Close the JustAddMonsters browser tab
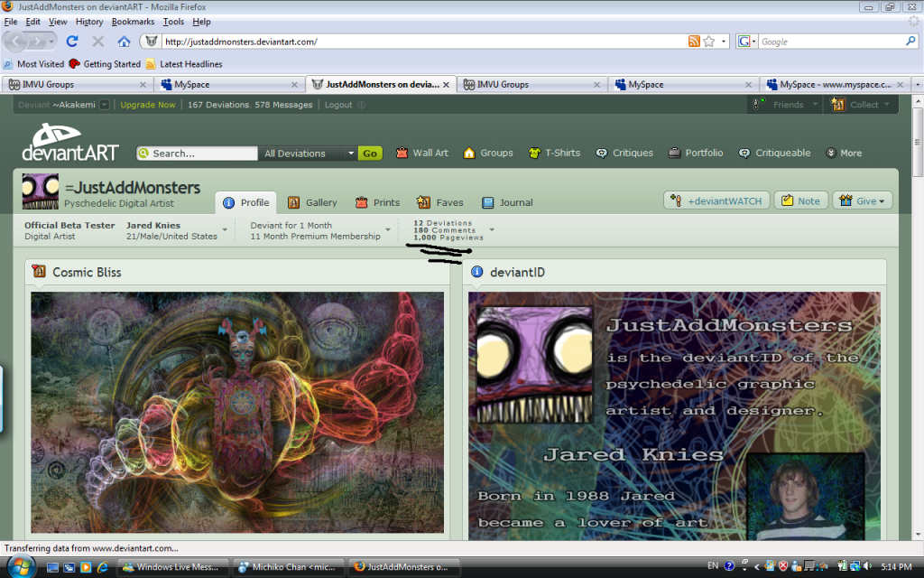924x578 pixels. point(446,84)
